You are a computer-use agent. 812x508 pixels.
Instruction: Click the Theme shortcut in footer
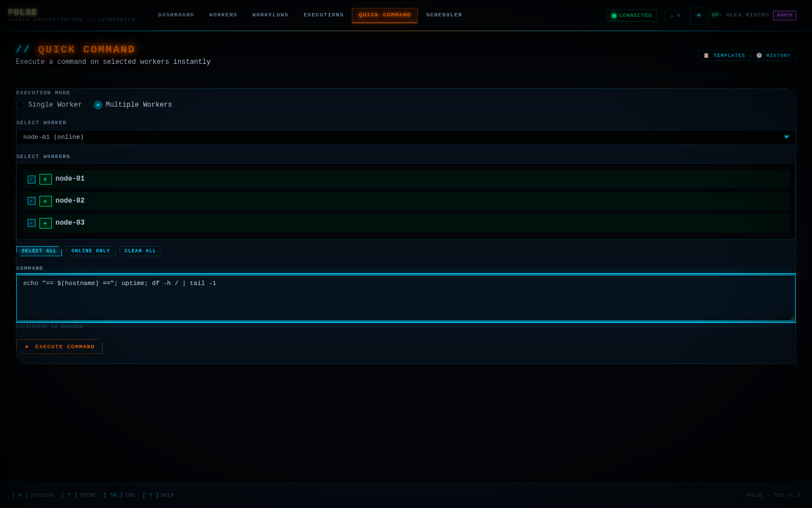click(x=78, y=496)
